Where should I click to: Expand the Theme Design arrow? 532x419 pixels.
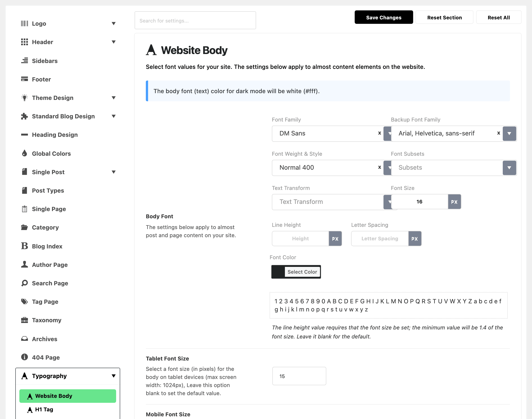(114, 98)
